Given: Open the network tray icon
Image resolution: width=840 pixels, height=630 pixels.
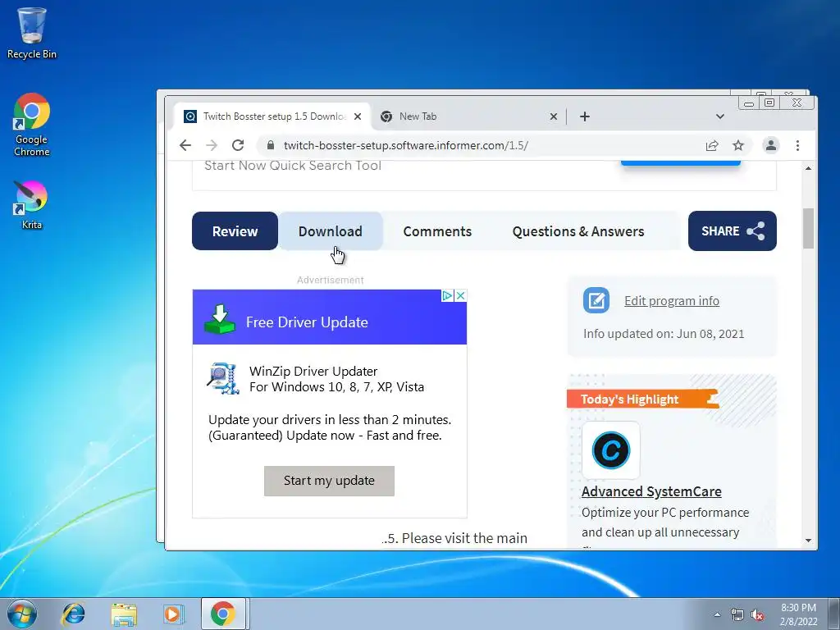Looking at the screenshot, I should [737, 615].
